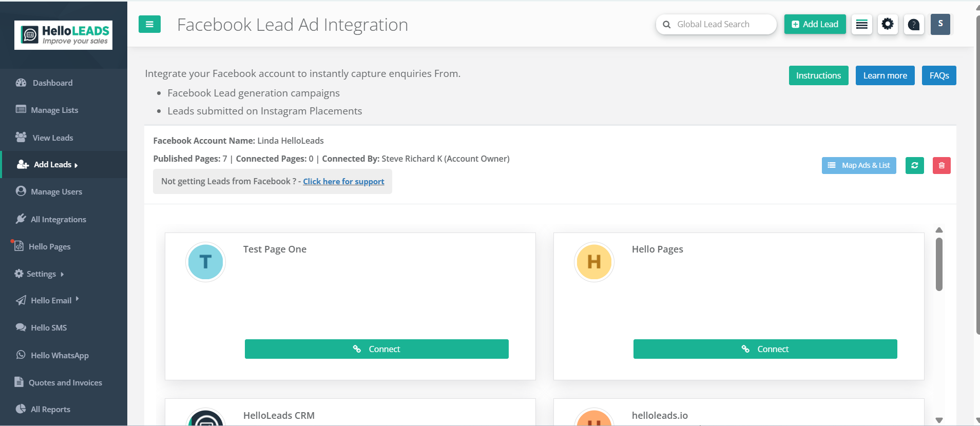
Task: Open the user profile avatar S
Action: click(x=940, y=24)
